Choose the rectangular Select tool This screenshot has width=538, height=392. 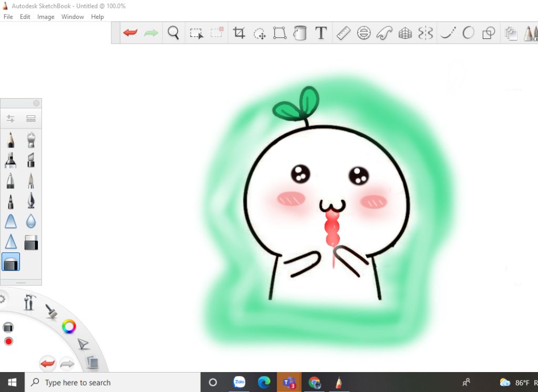coord(196,33)
